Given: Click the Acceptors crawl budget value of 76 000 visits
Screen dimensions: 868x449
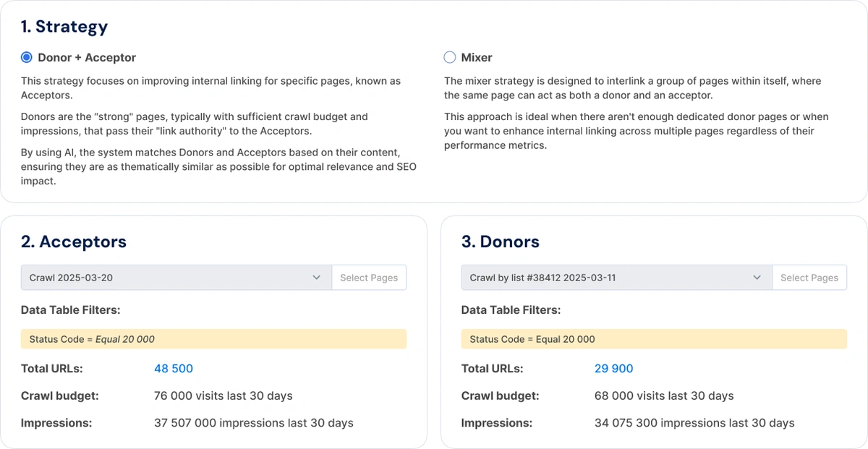Looking at the screenshot, I should coord(223,395).
